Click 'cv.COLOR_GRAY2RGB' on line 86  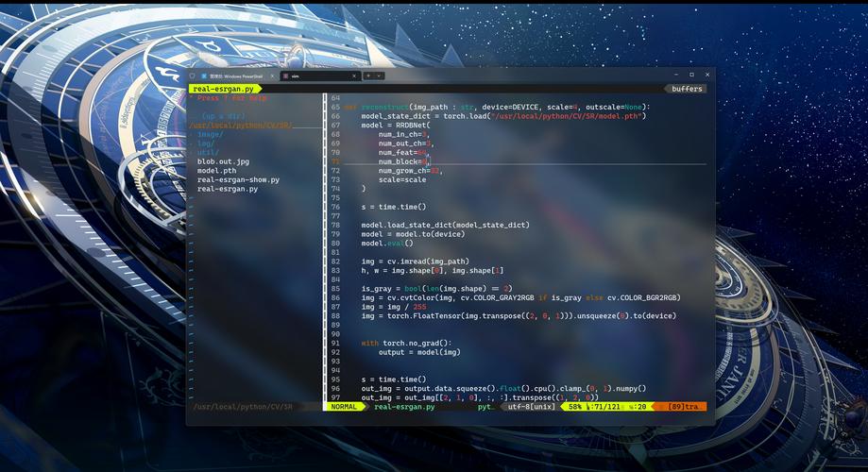[500, 297]
